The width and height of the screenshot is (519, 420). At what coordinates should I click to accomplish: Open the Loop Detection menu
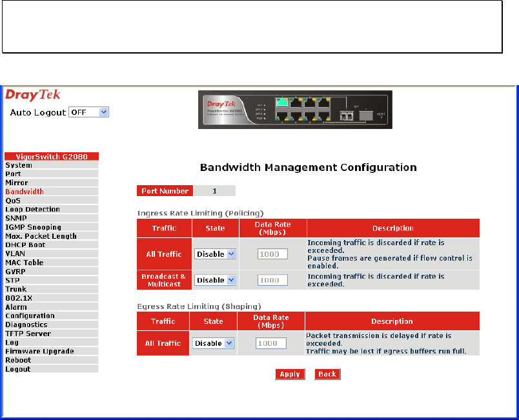(51, 209)
